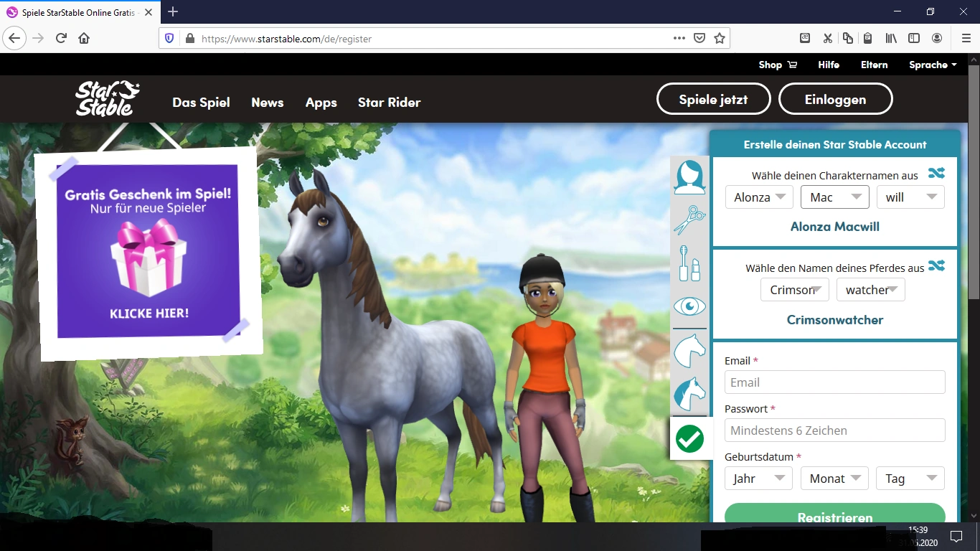
Task: Click the Einloggen login button
Action: [836, 99]
